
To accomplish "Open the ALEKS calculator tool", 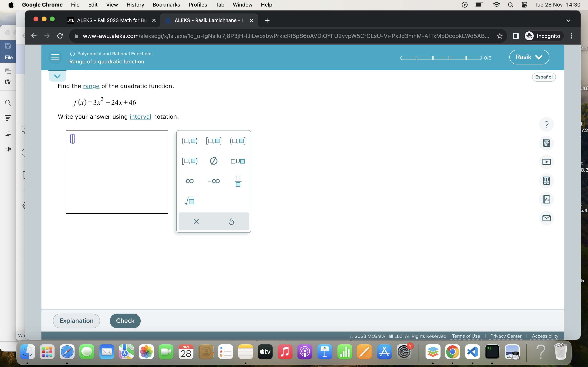I will 546,143.
